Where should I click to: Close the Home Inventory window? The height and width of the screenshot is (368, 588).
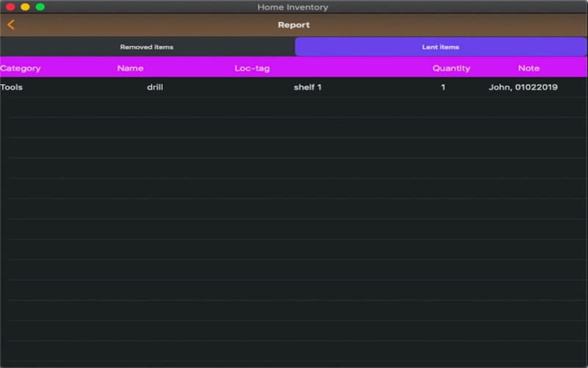pyautogui.click(x=10, y=7)
